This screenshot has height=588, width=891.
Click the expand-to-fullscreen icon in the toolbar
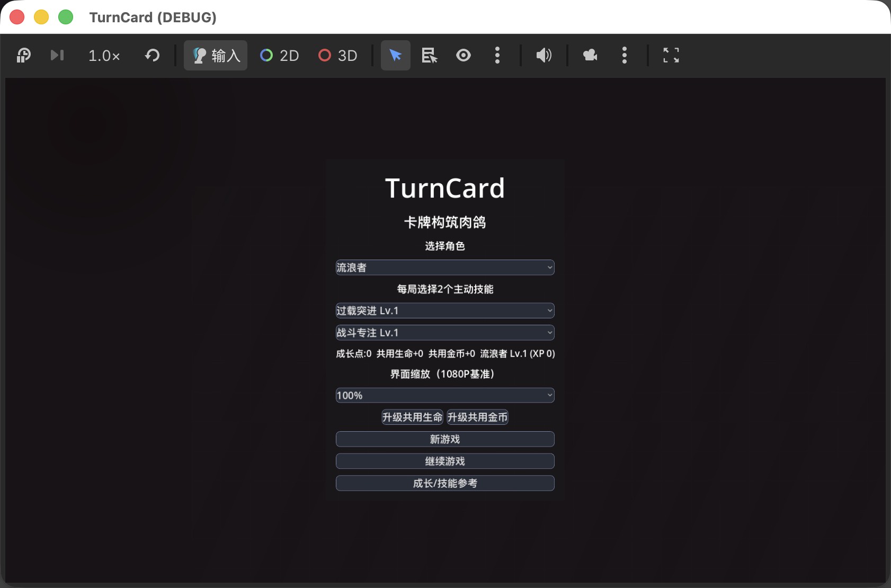(671, 55)
